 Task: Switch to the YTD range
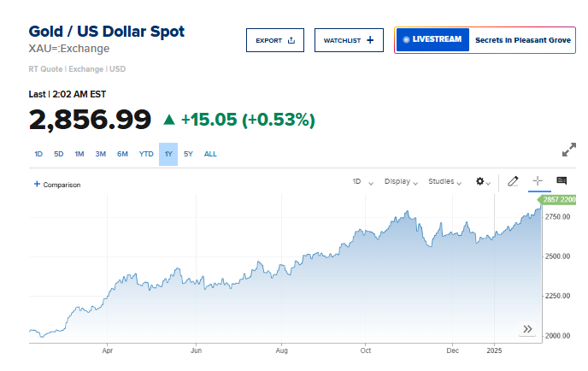coord(146,154)
